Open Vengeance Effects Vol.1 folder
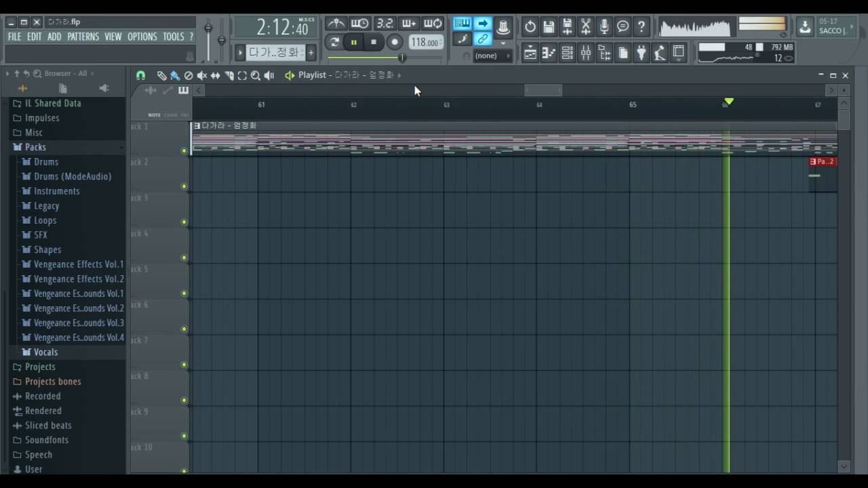 79,264
